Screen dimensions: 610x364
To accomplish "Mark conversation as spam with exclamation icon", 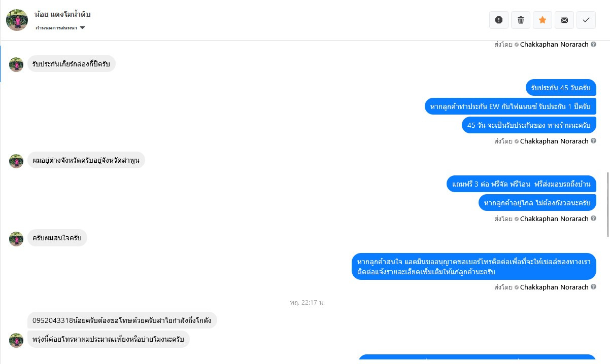I will click(498, 20).
